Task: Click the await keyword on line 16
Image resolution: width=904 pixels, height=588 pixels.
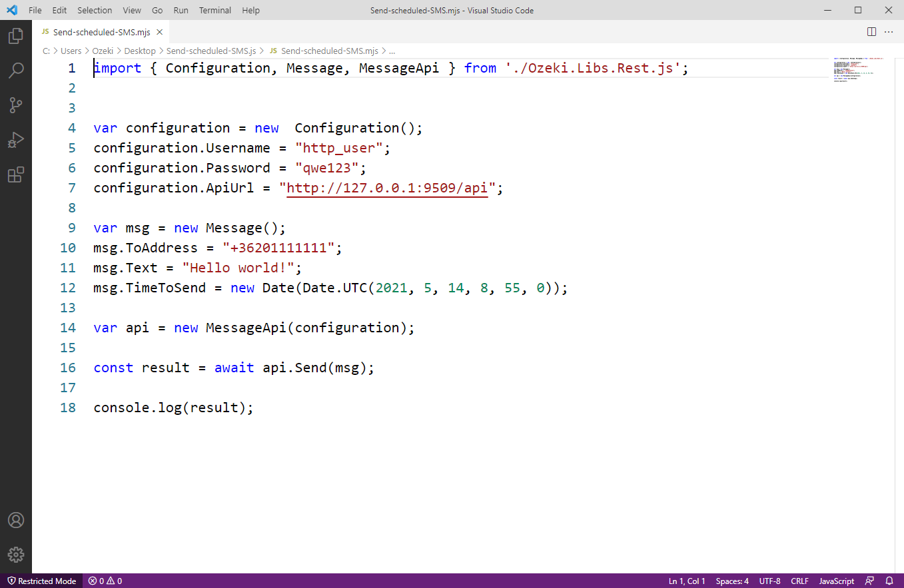Action: pos(234,368)
